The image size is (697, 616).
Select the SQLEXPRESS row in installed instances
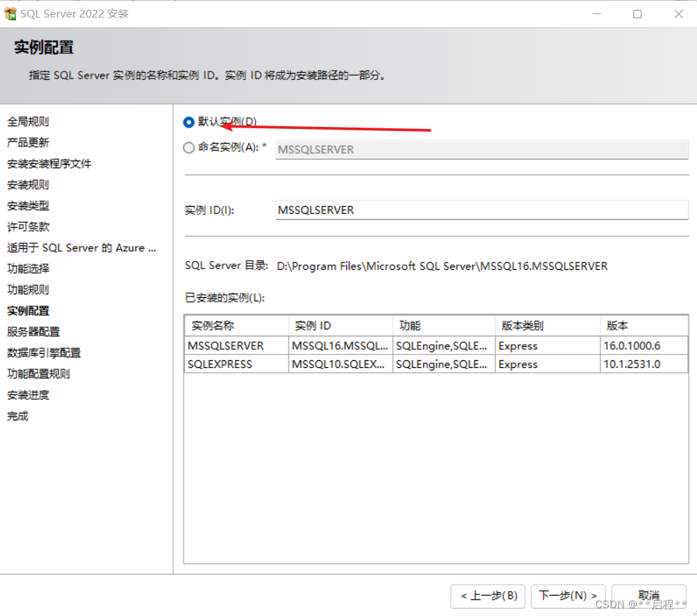click(x=436, y=364)
